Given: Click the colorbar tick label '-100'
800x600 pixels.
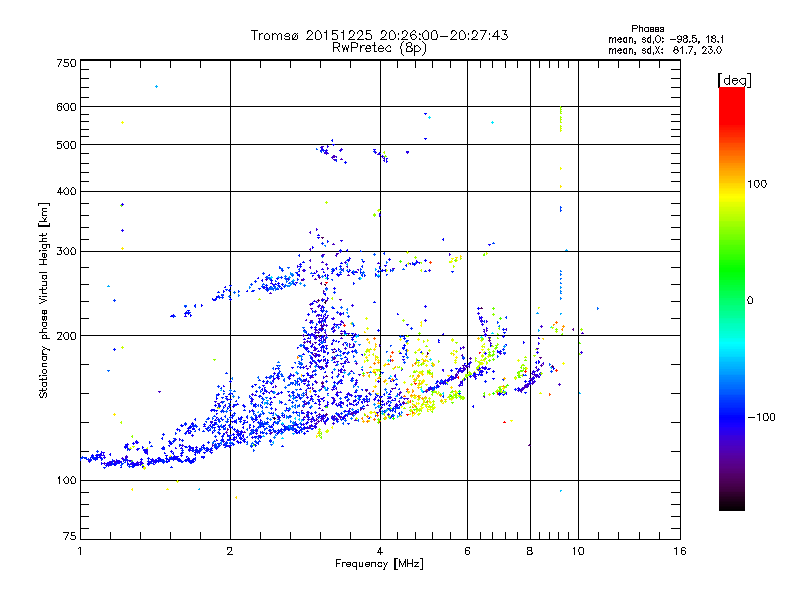Looking at the screenshot, I should point(761,417).
